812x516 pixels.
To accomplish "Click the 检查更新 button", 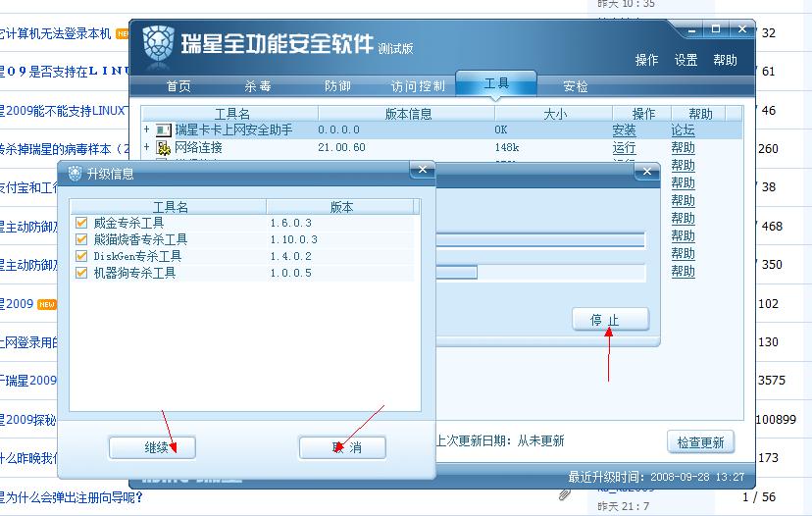I will tap(700, 441).
